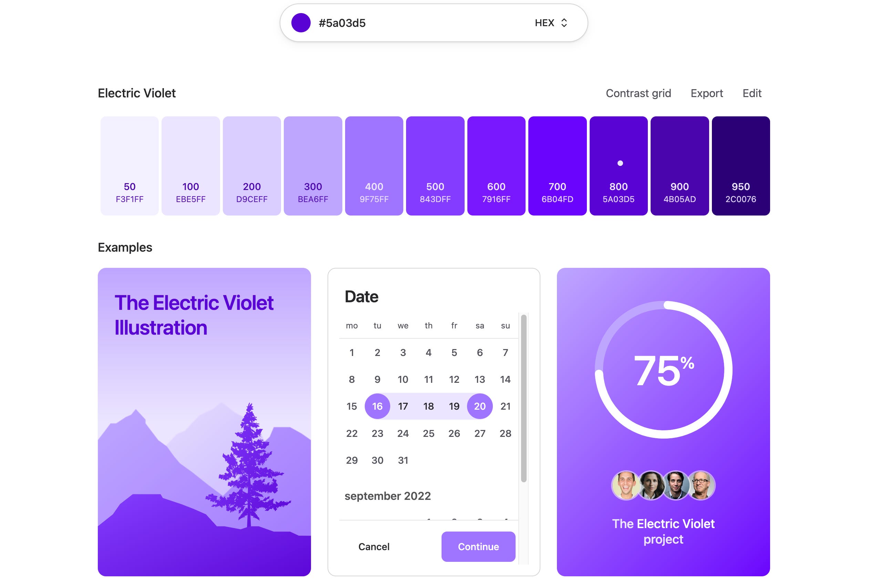Open the Contrast grid view
The height and width of the screenshot is (588, 881).
(638, 93)
